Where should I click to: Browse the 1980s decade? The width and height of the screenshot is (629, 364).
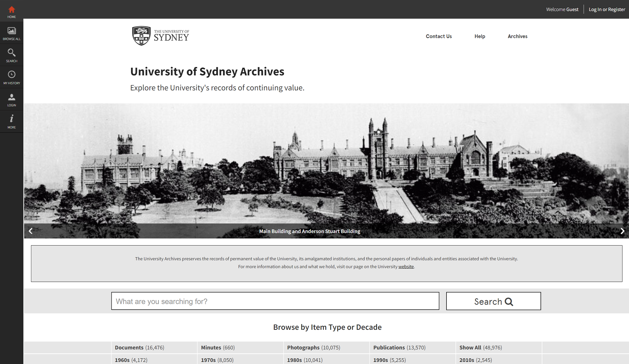[x=305, y=360]
